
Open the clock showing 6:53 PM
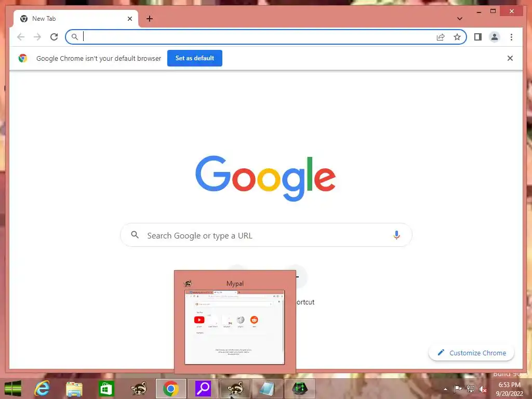[509, 389]
